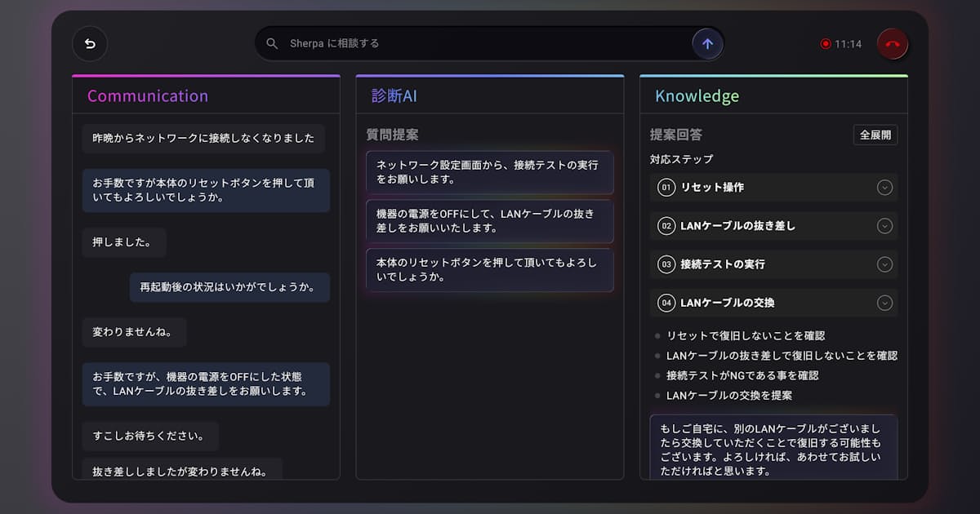Click message 再起動後の状況はいかがでしょうか。
980x514 pixels.
click(x=229, y=287)
